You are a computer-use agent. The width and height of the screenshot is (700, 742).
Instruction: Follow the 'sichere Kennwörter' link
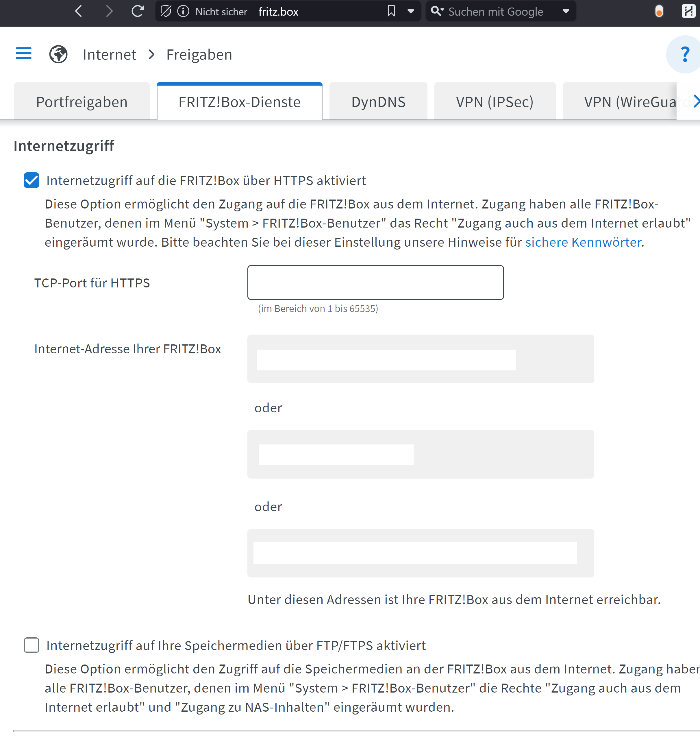pyautogui.click(x=583, y=242)
